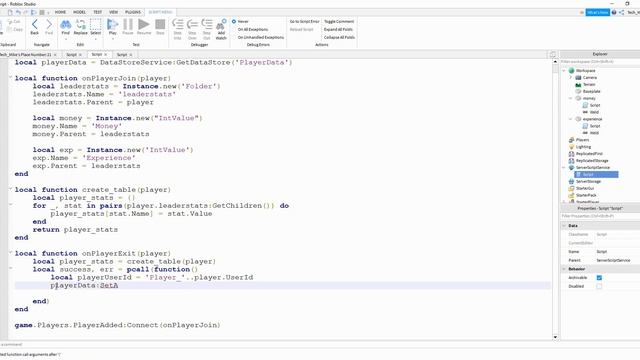640x360 pixels.
Task: Click the Filter workspace search field
Action: coord(600,62)
